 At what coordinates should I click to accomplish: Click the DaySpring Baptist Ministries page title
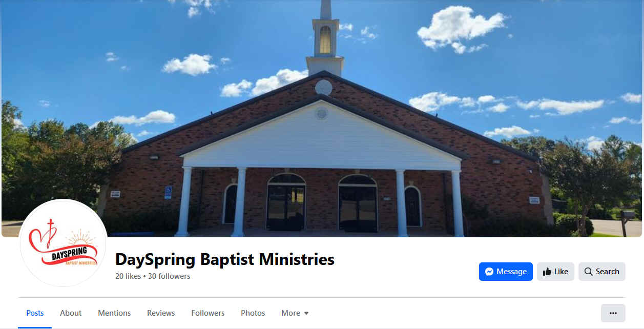coord(225,259)
